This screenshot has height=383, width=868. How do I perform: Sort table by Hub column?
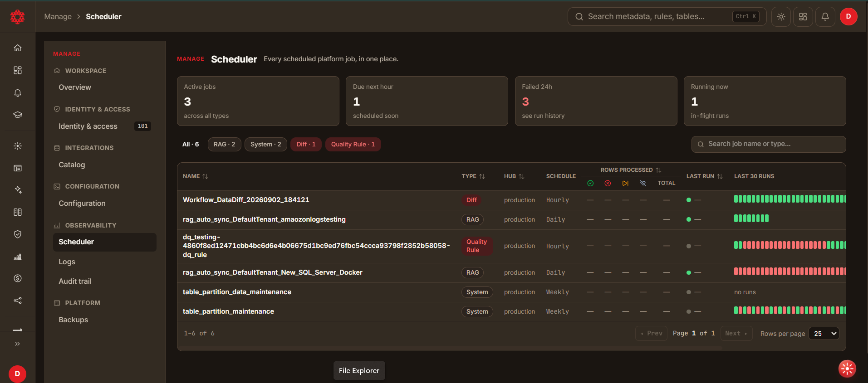point(514,176)
